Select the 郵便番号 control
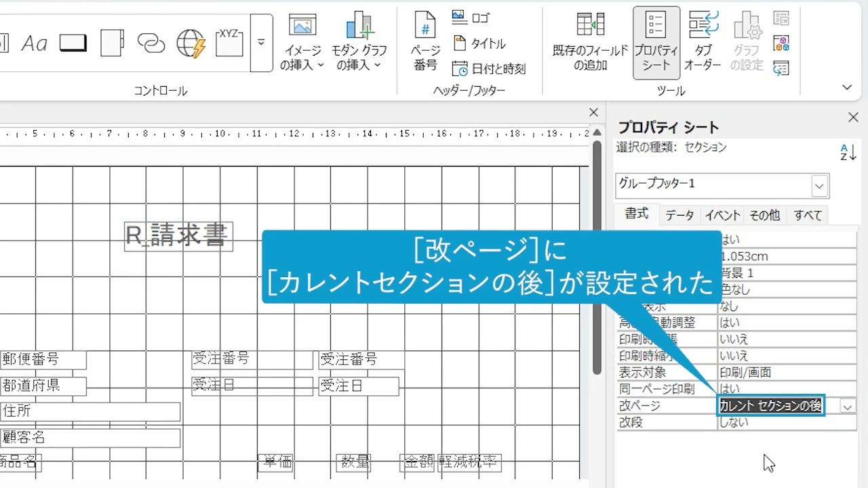Image resolution: width=868 pixels, height=488 pixels. coord(43,359)
